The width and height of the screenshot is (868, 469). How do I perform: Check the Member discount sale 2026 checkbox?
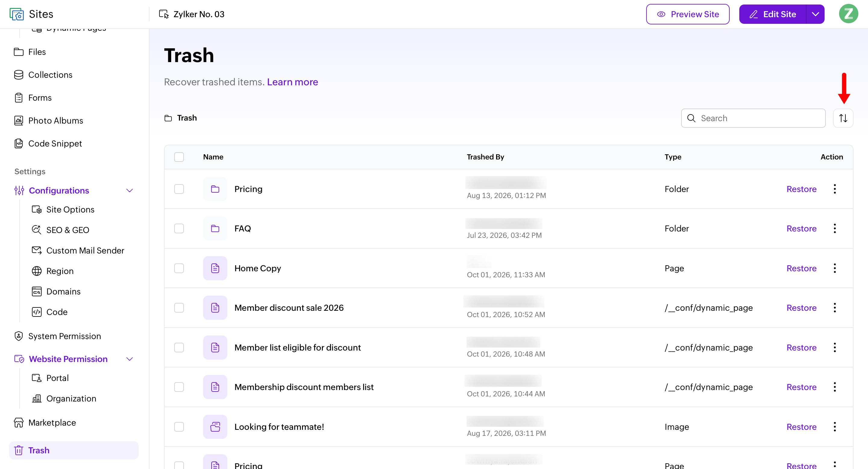(x=179, y=308)
